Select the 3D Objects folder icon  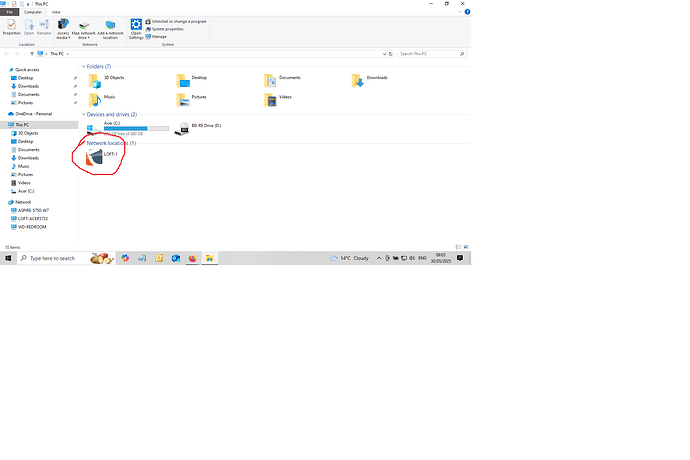(95, 81)
